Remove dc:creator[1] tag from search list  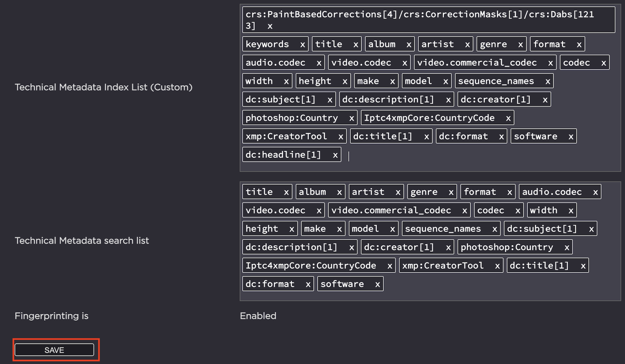click(448, 248)
